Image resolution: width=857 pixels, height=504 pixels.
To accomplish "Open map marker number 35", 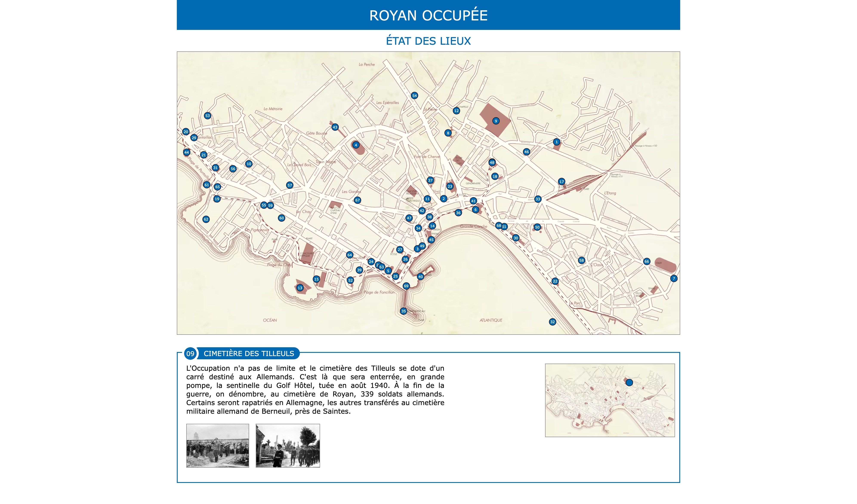I will (403, 311).
